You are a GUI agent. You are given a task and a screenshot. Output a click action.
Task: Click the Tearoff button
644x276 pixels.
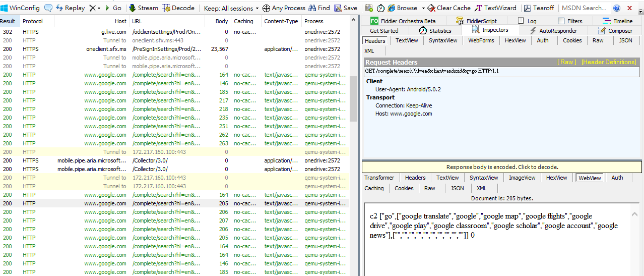pyautogui.click(x=539, y=8)
